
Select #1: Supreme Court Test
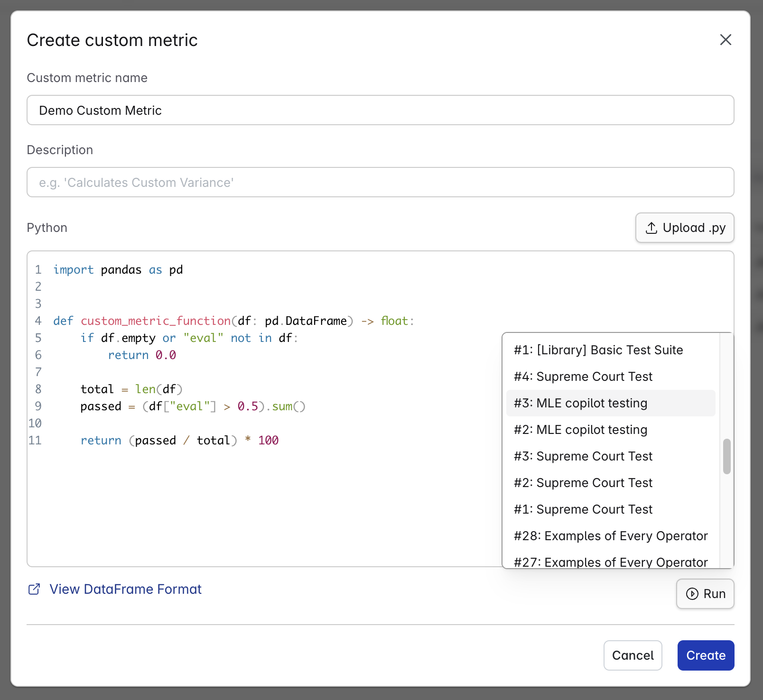click(x=583, y=509)
